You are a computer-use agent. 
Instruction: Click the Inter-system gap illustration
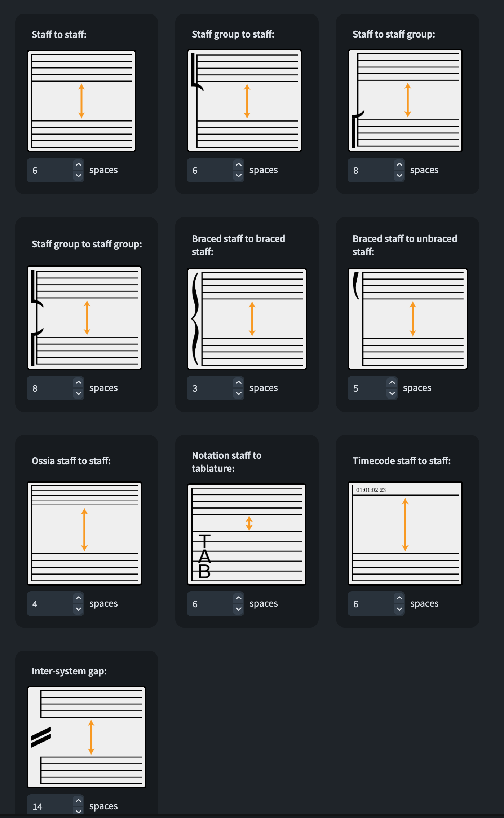click(87, 737)
